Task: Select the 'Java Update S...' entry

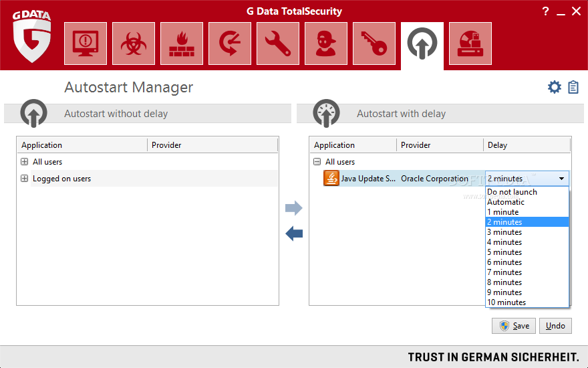Action: [368, 179]
